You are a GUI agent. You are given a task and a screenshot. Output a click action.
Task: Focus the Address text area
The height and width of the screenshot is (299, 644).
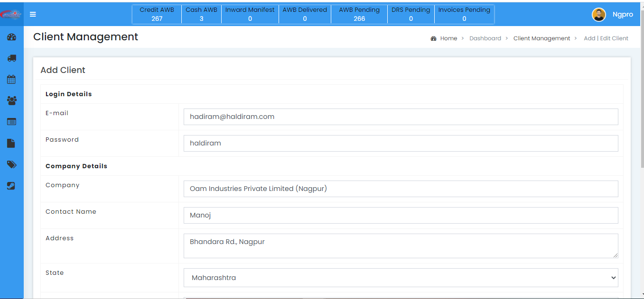pyautogui.click(x=401, y=246)
